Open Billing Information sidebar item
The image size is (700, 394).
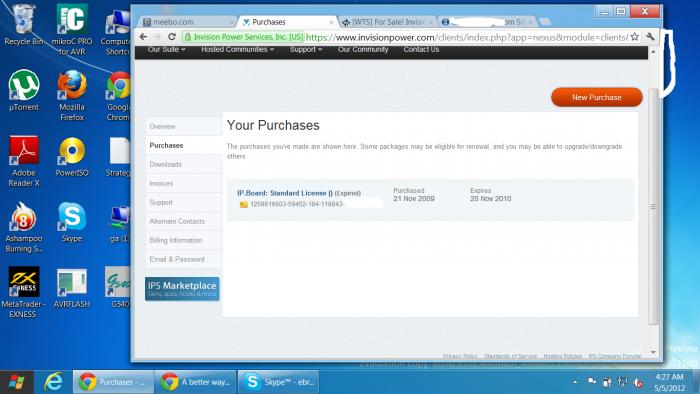point(183,241)
